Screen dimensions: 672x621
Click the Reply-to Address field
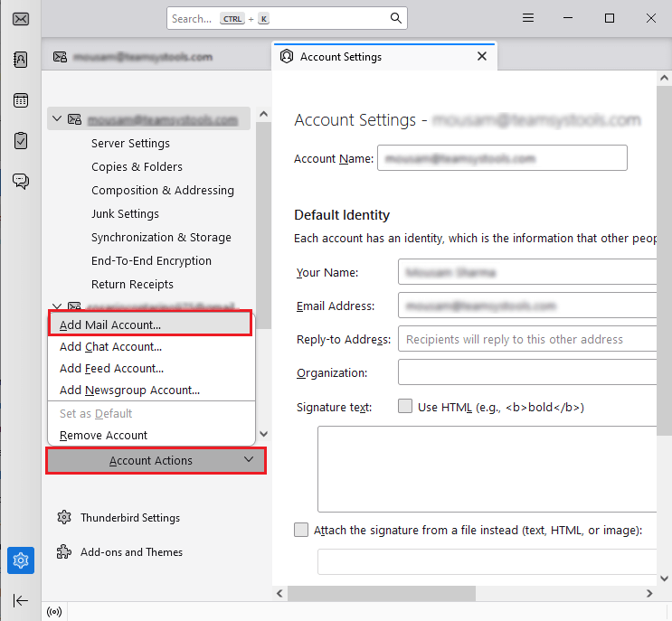pos(527,339)
